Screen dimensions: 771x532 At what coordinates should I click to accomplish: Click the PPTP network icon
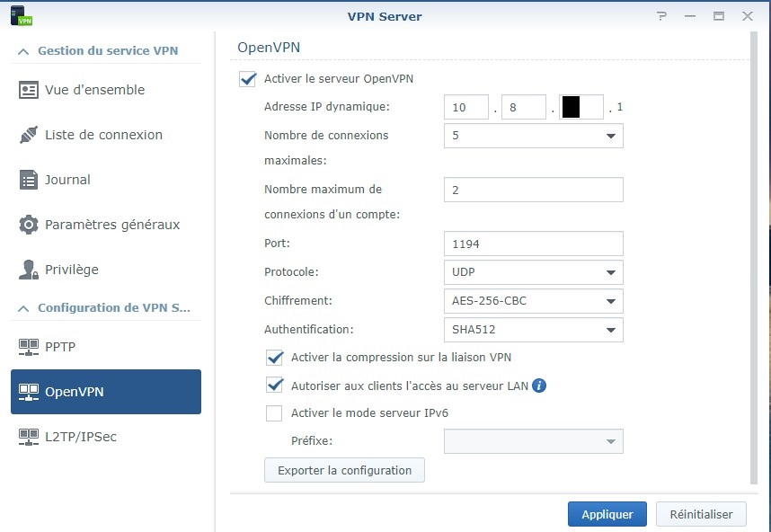tap(29, 347)
